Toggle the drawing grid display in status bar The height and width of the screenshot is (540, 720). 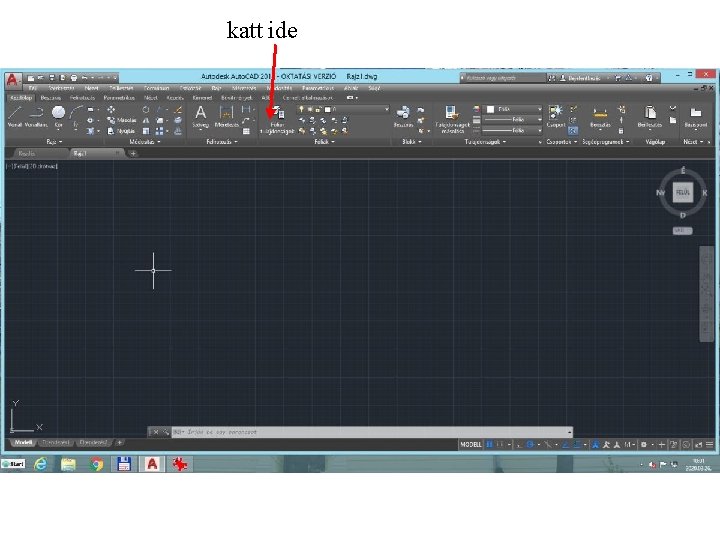click(489, 444)
